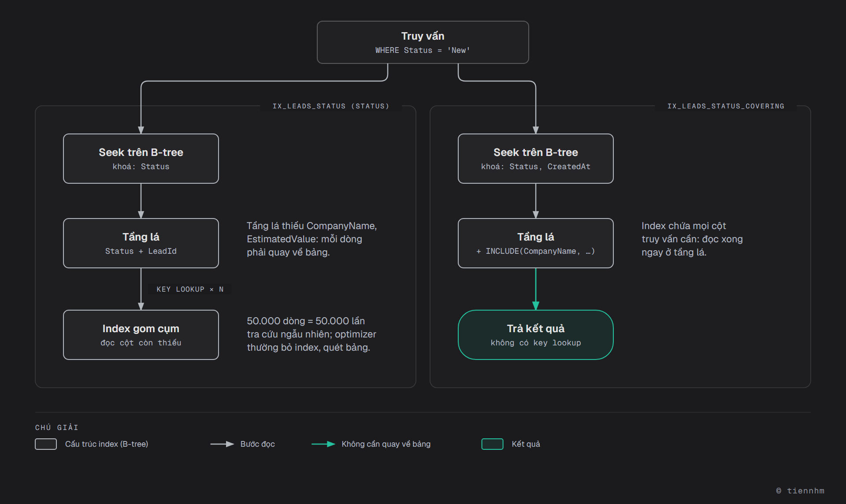Click the KEY LOOKUP × N label

pyautogui.click(x=190, y=289)
